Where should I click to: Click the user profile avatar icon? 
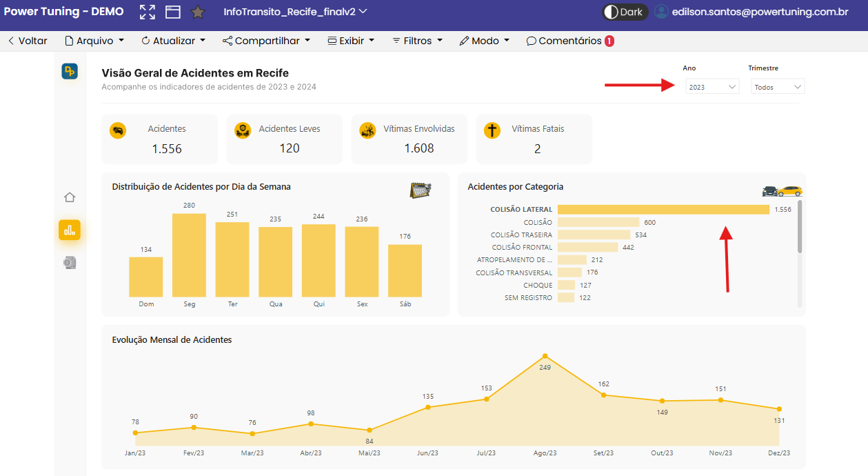(x=661, y=12)
